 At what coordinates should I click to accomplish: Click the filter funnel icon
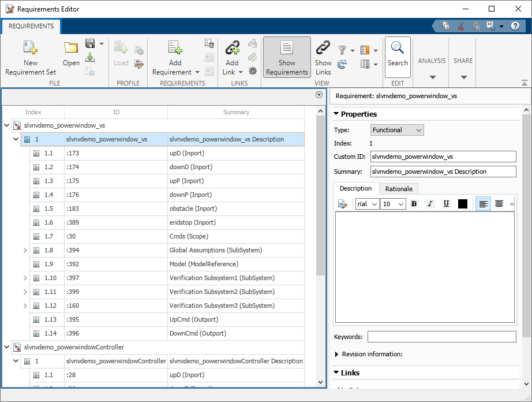(x=342, y=50)
